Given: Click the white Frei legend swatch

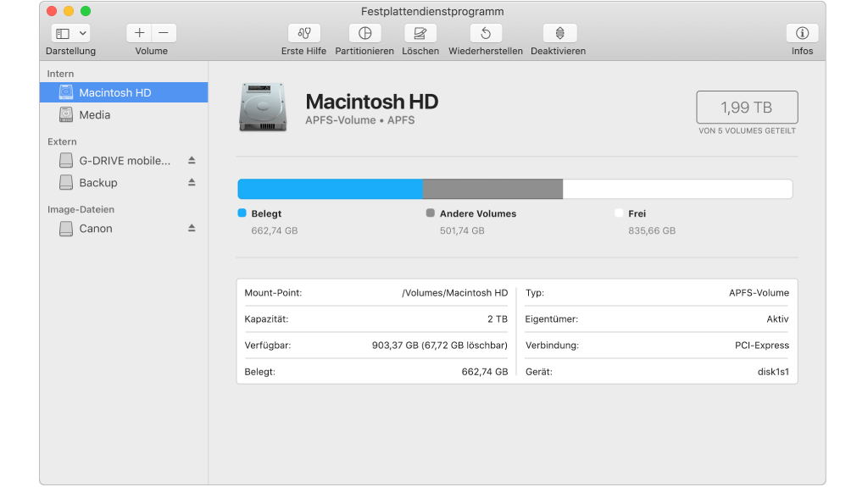Looking at the screenshot, I should click(x=619, y=213).
